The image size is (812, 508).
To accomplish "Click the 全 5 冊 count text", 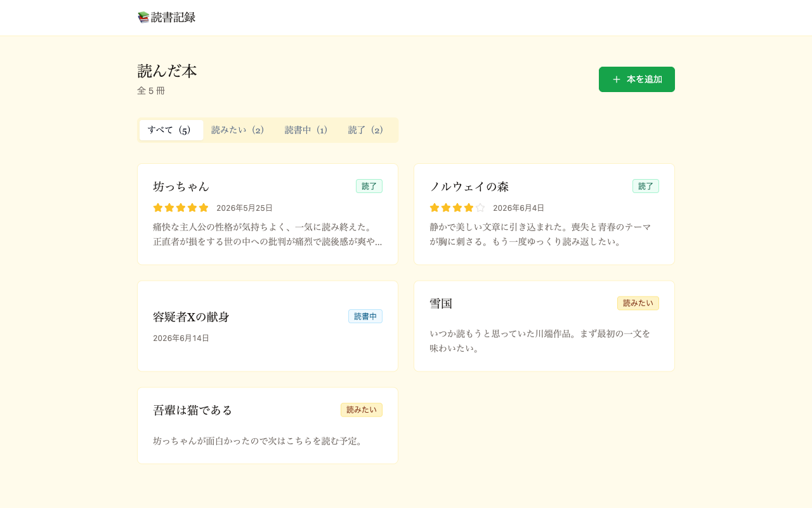I will [x=151, y=91].
